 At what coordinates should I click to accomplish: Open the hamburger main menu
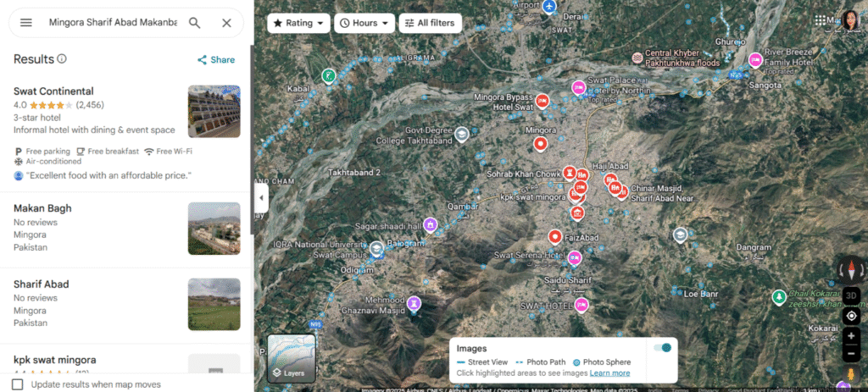26,23
